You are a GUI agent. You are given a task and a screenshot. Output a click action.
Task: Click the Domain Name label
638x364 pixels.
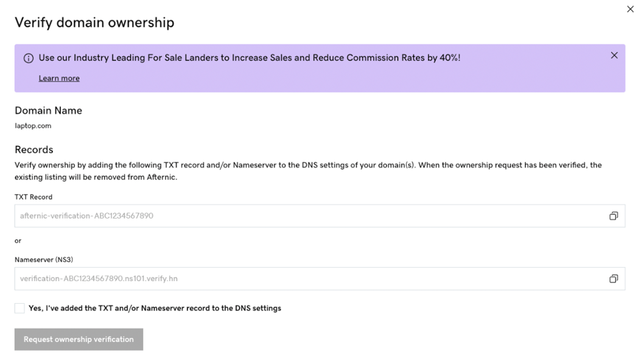(x=48, y=111)
